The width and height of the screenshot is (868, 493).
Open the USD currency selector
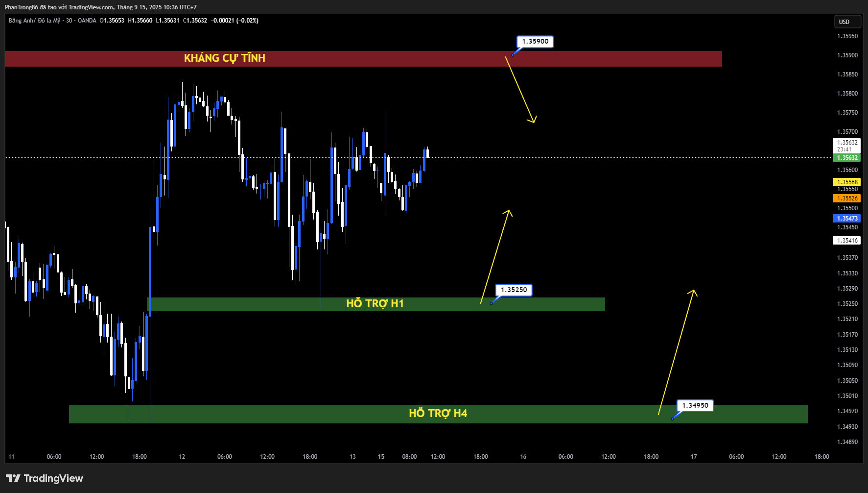847,22
